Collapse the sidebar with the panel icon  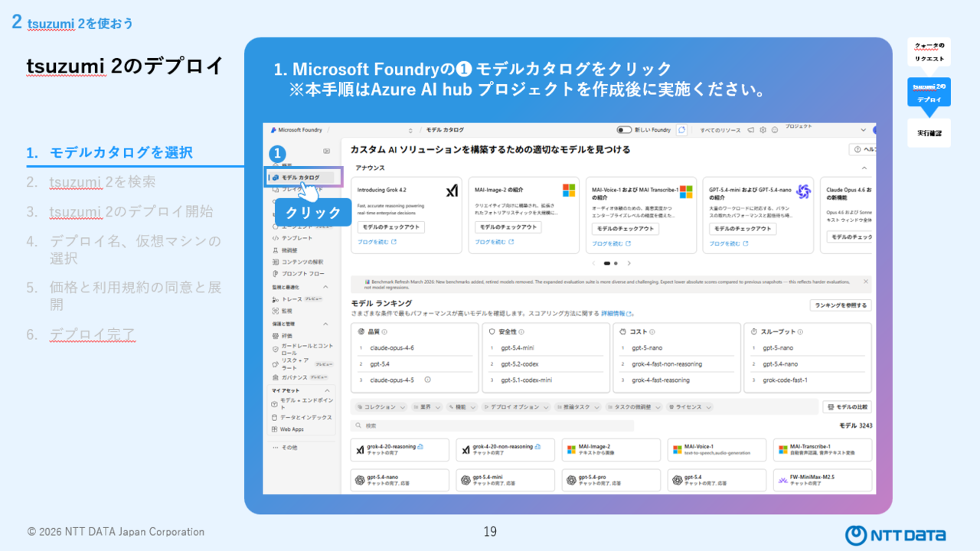[327, 152]
